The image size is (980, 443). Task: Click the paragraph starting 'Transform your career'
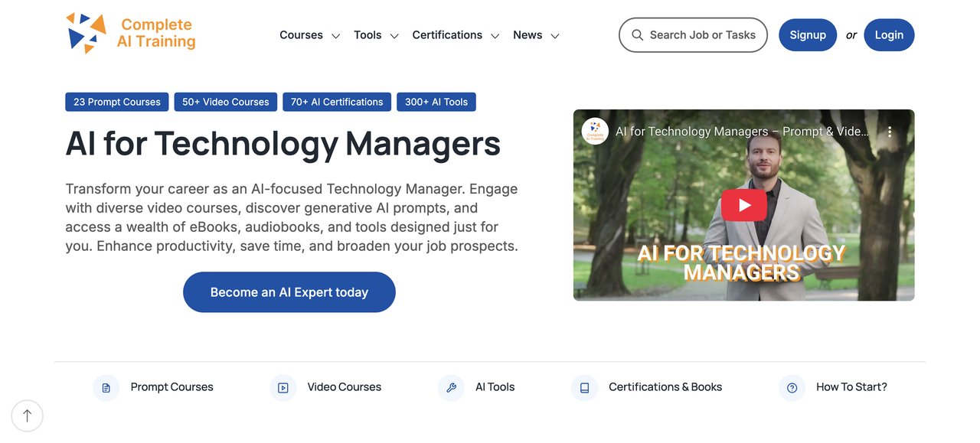click(292, 217)
